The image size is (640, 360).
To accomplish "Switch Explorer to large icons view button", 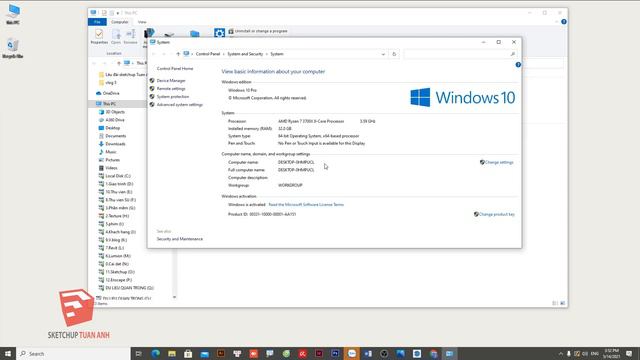I will click(x=562, y=303).
